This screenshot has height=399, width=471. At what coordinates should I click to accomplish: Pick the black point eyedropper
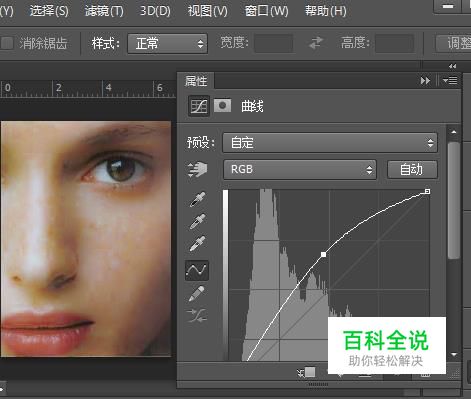pyautogui.click(x=198, y=199)
